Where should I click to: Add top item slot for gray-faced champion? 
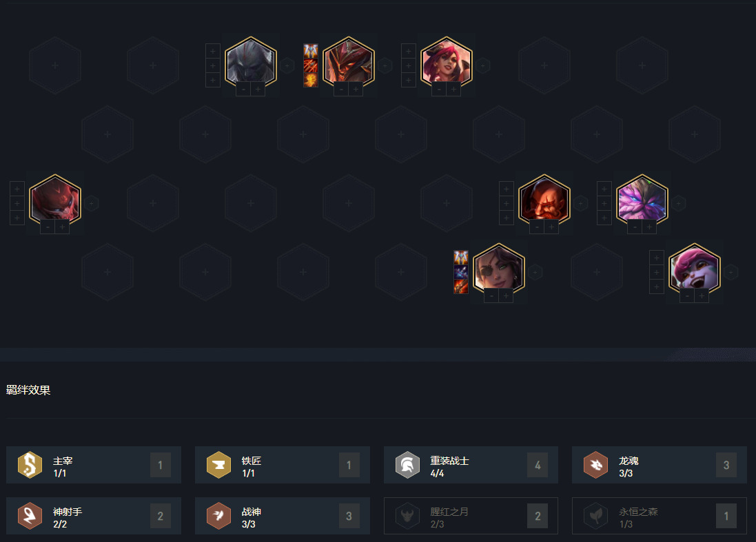pos(213,51)
